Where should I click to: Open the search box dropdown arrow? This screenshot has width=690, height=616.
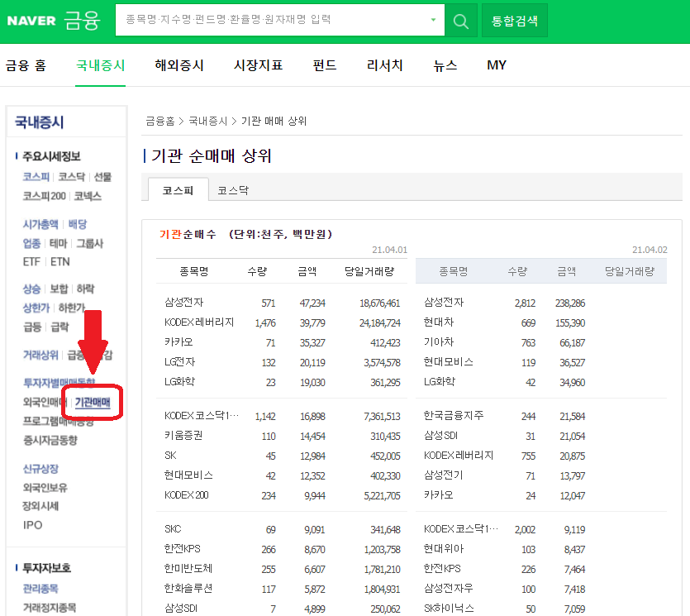click(433, 20)
